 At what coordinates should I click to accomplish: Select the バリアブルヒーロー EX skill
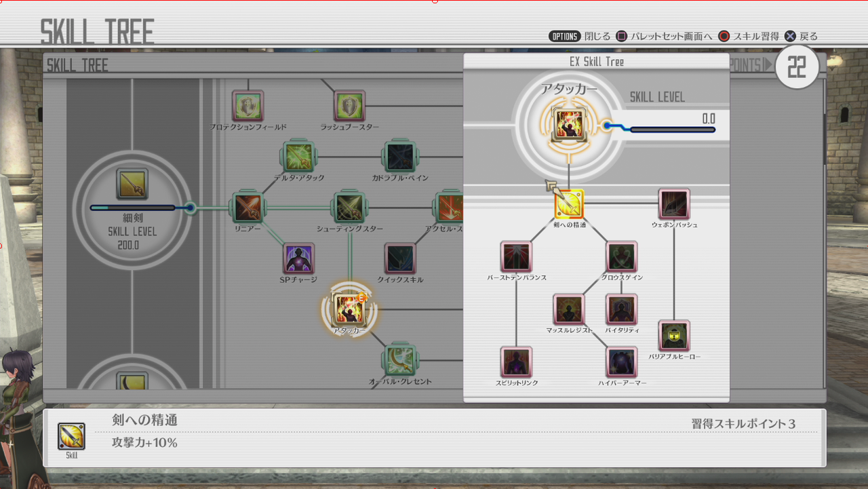pos(674,336)
